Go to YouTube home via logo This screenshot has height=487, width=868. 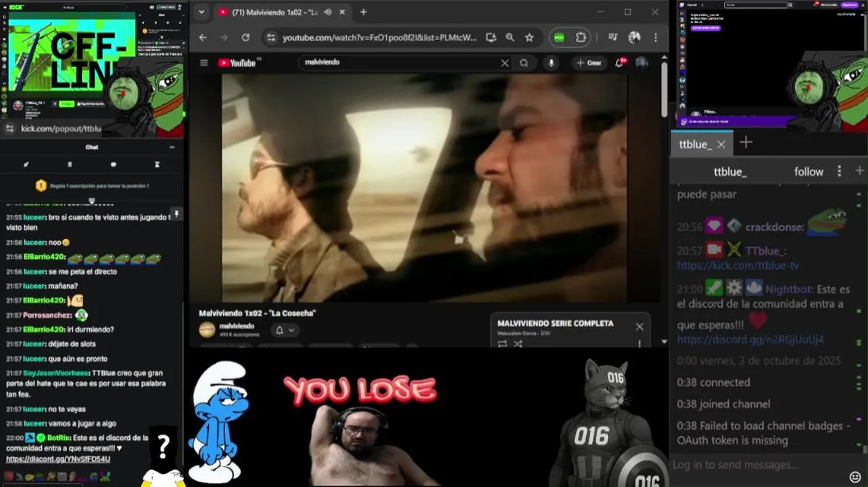point(237,63)
